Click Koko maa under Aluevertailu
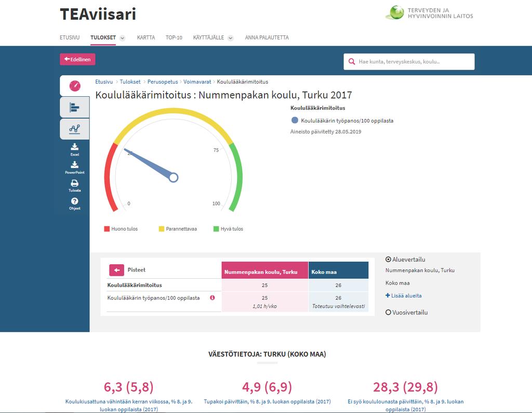The image size is (532, 413). point(397,283)
